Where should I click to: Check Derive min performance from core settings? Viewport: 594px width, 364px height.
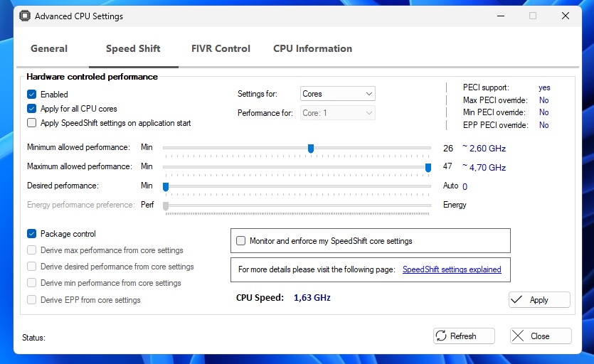pyautogui.click(x=32, y=282)
